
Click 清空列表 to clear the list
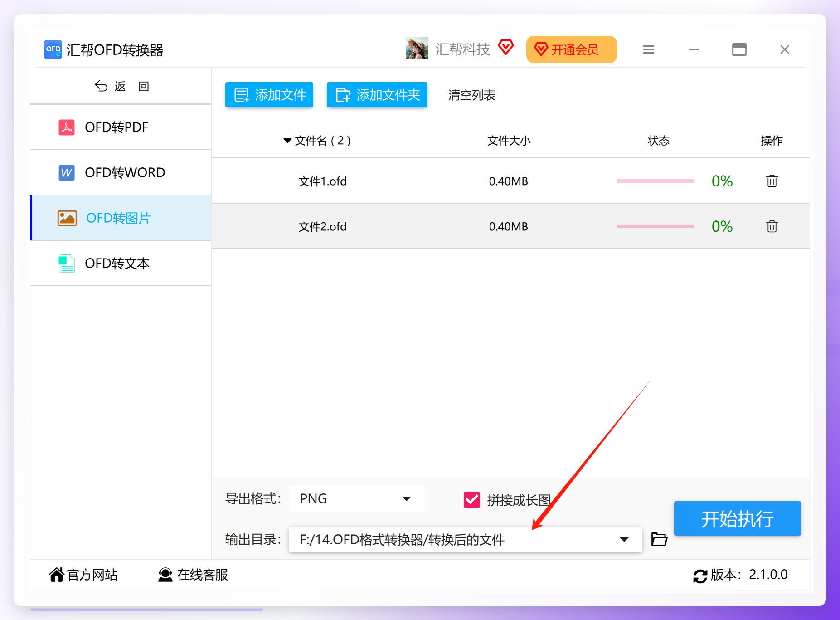click(x=472, y=95)
